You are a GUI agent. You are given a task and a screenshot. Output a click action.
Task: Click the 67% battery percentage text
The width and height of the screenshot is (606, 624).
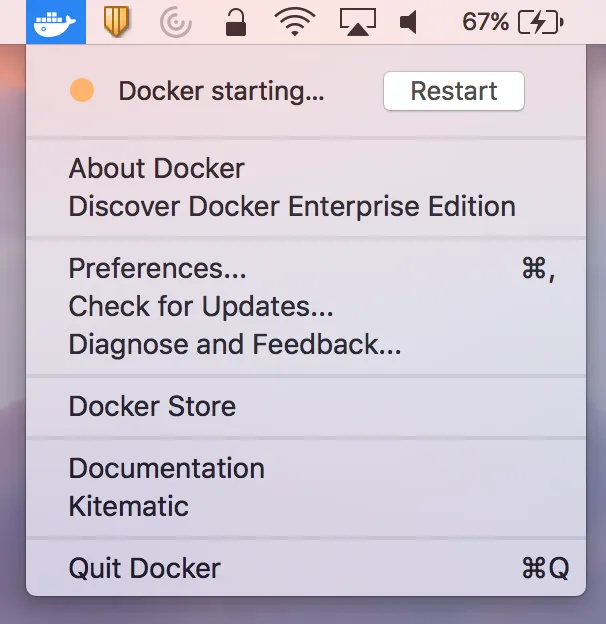tap(485, 22)
